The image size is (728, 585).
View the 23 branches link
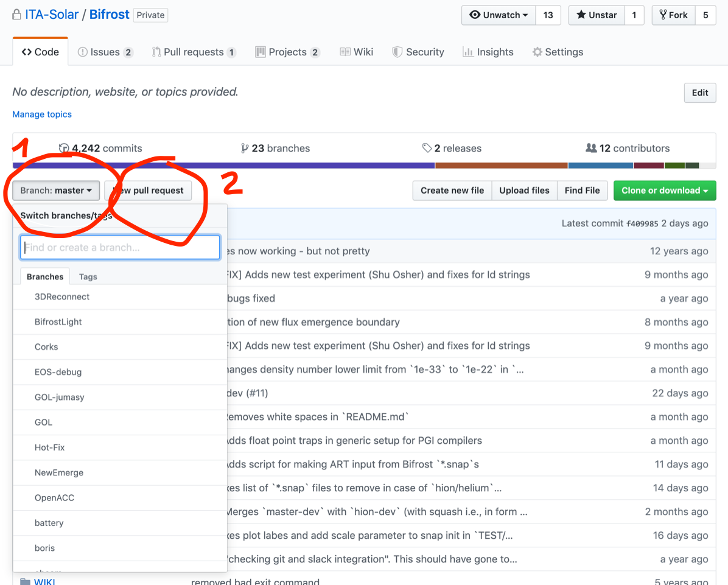click(275, 148)
